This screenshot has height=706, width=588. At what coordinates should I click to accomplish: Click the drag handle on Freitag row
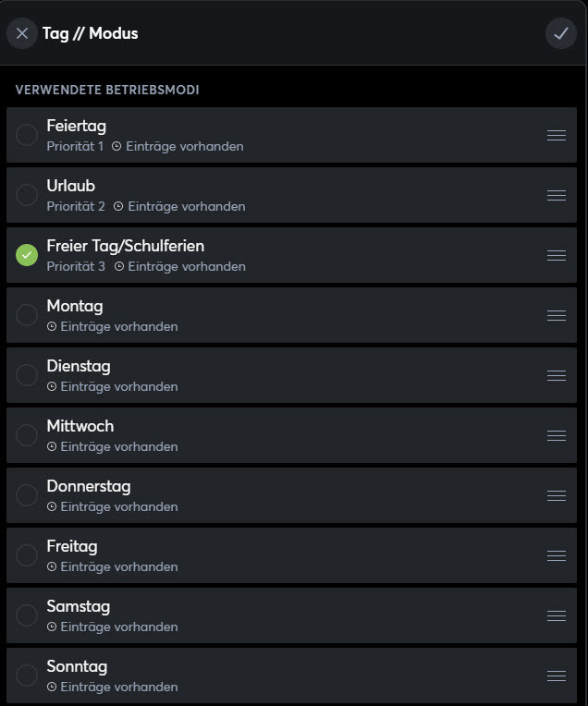[x=557, y=555]
